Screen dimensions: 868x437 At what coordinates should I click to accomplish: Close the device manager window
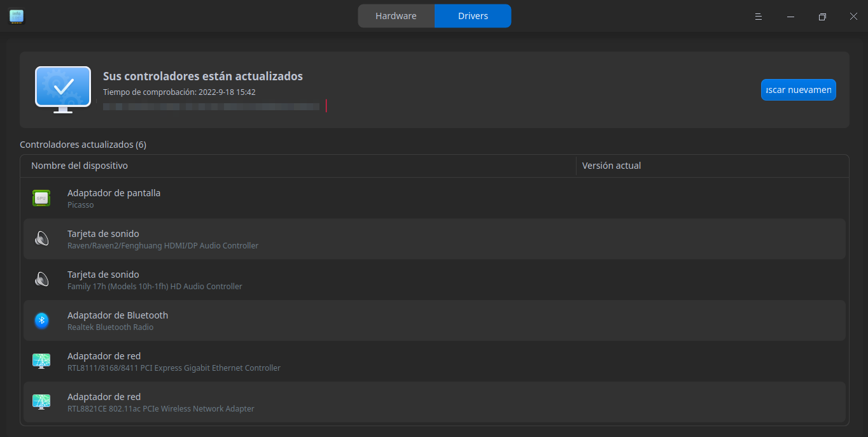853,17
